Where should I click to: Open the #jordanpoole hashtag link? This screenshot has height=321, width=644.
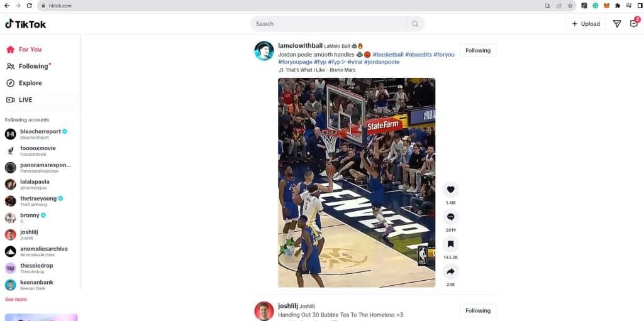[x=381, y=62]
